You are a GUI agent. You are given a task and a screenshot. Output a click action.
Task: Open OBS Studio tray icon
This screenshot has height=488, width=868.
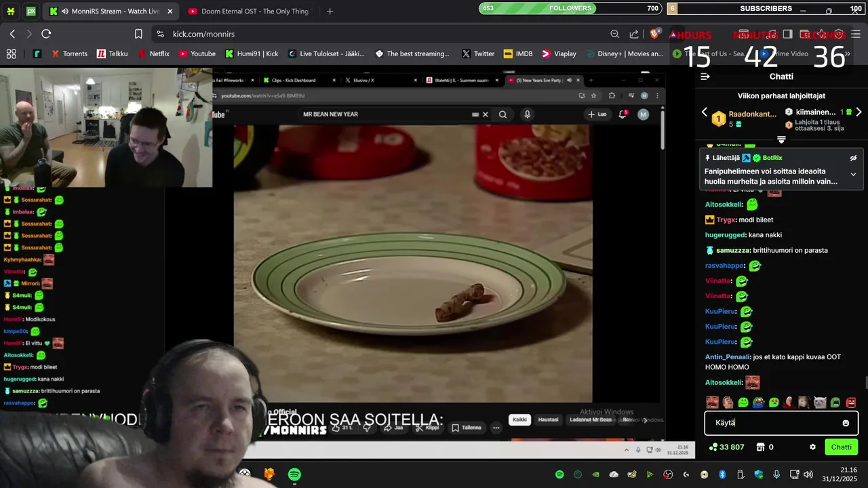tap(668, 474)
